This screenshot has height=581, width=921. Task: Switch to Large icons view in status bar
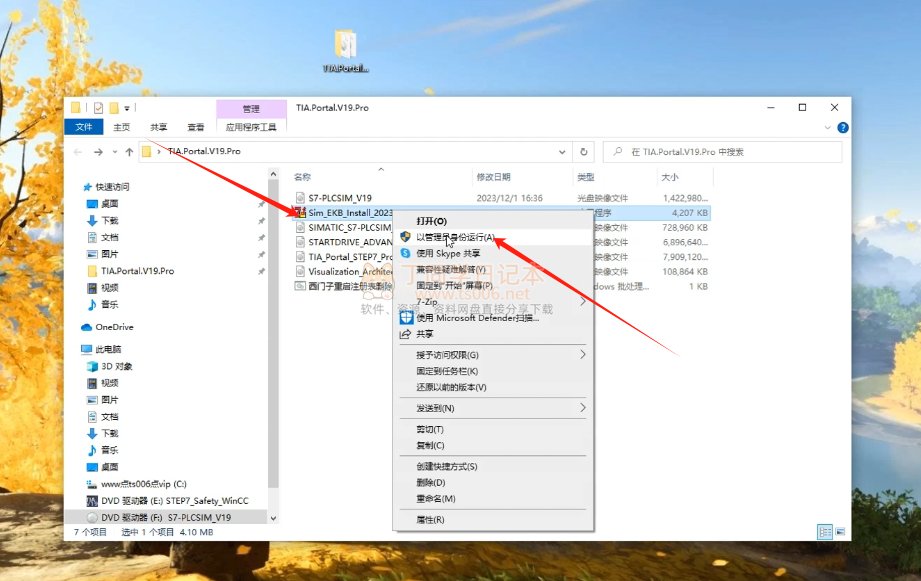pyautogui.click(x=841, y=532)
